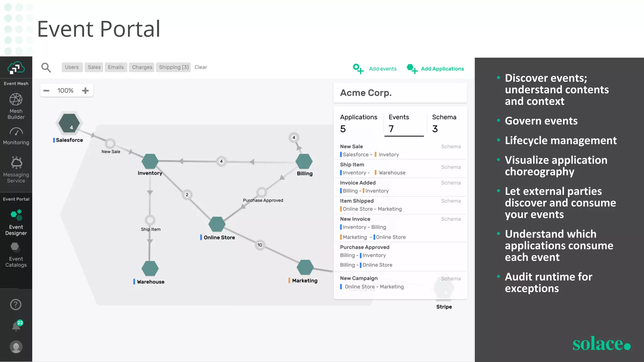The height and width of the screenshot is (362, 644).
Task: Select the Invoice Added event row
Action: [400, 187]
